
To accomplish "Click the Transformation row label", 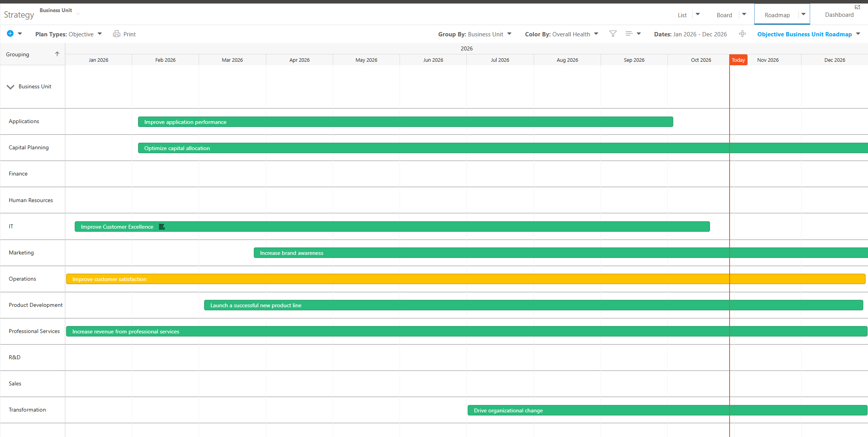I will pos(27,410).
